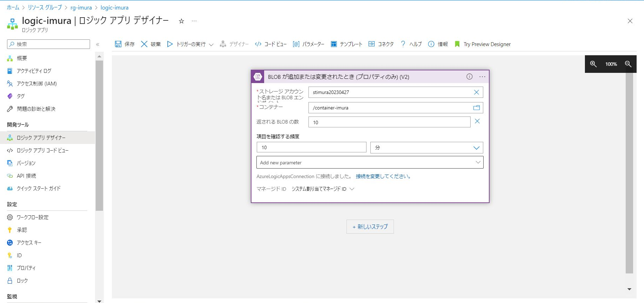Open ヘルプ from the toolbar

pos(411,44)
